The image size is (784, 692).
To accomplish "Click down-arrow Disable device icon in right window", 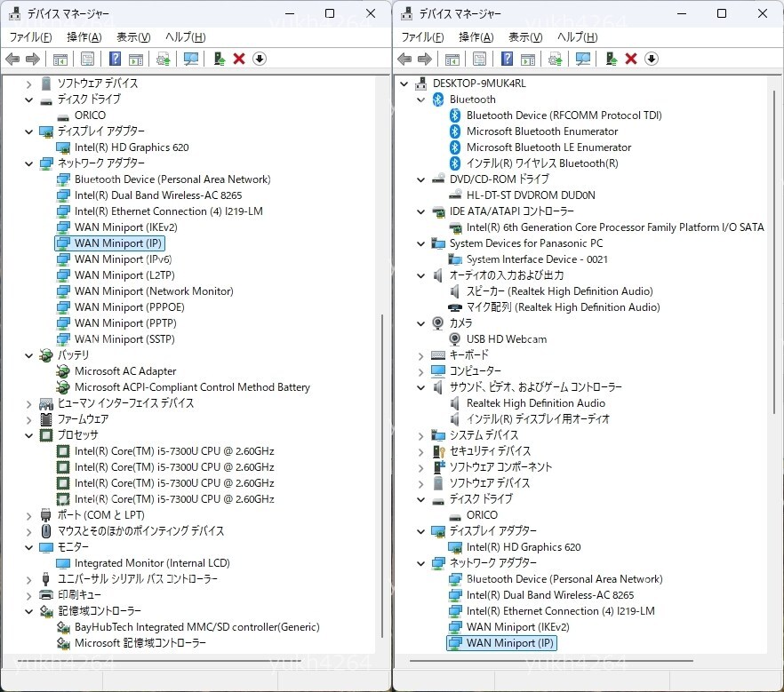I will [651, 59].
